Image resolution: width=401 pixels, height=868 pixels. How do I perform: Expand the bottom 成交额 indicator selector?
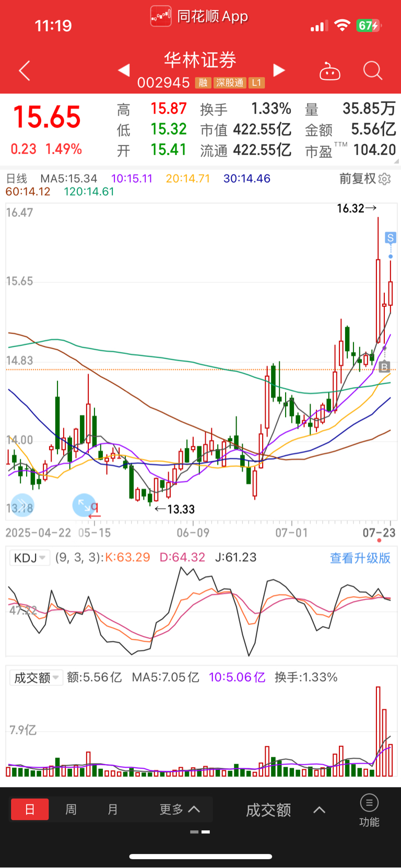286,810
